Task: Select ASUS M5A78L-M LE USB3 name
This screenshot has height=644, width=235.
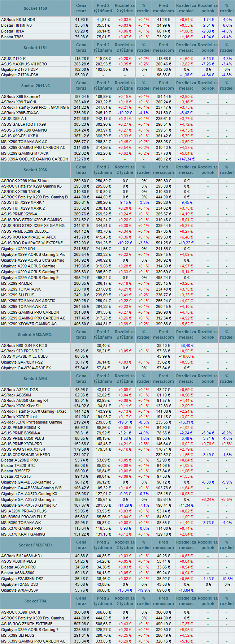Action: click(x=24, y=356)
